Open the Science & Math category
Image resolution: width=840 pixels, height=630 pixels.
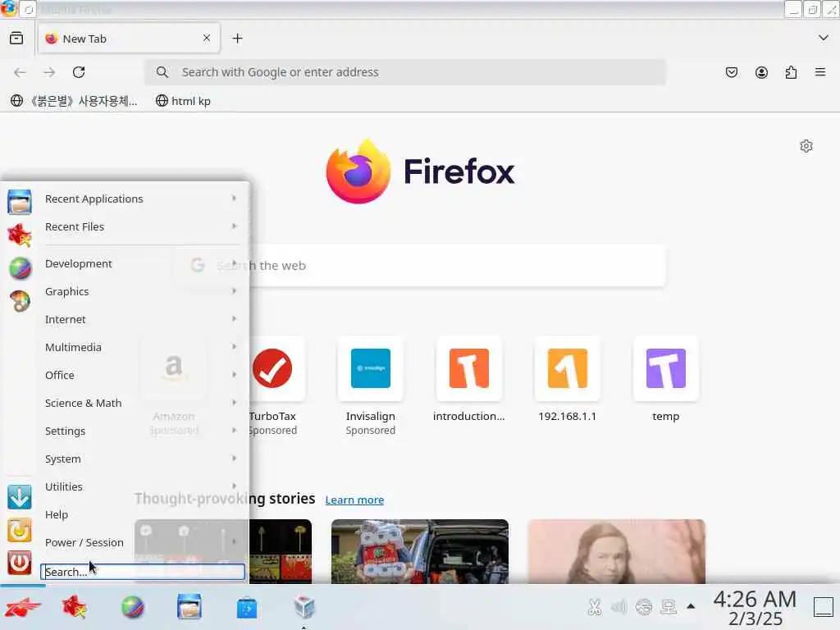click(x=142, y=403)
